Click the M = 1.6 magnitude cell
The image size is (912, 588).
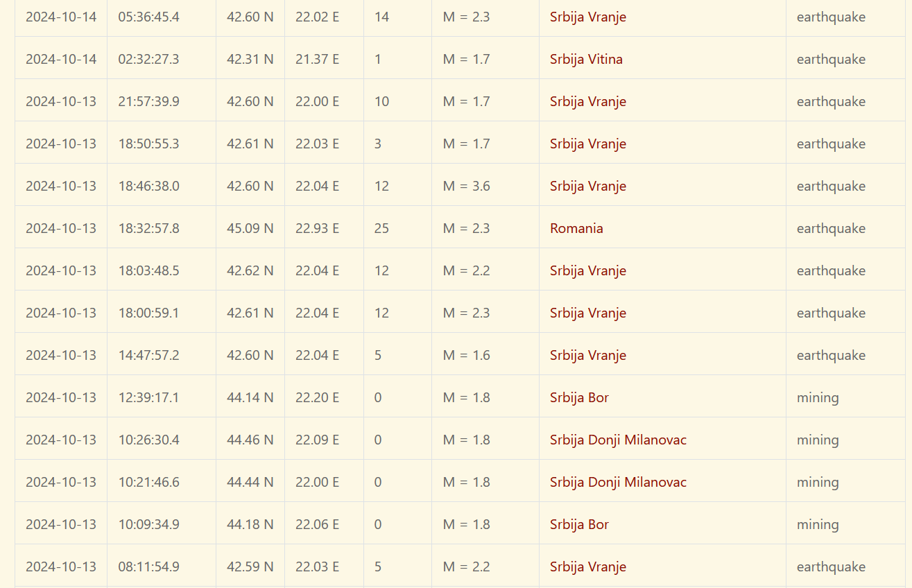[x=466, y=355]
